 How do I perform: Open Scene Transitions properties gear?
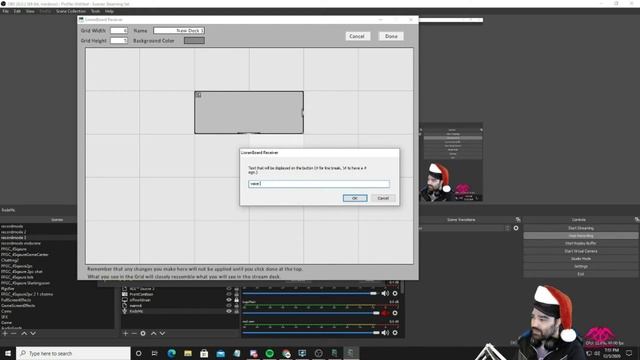click(516, 228)
